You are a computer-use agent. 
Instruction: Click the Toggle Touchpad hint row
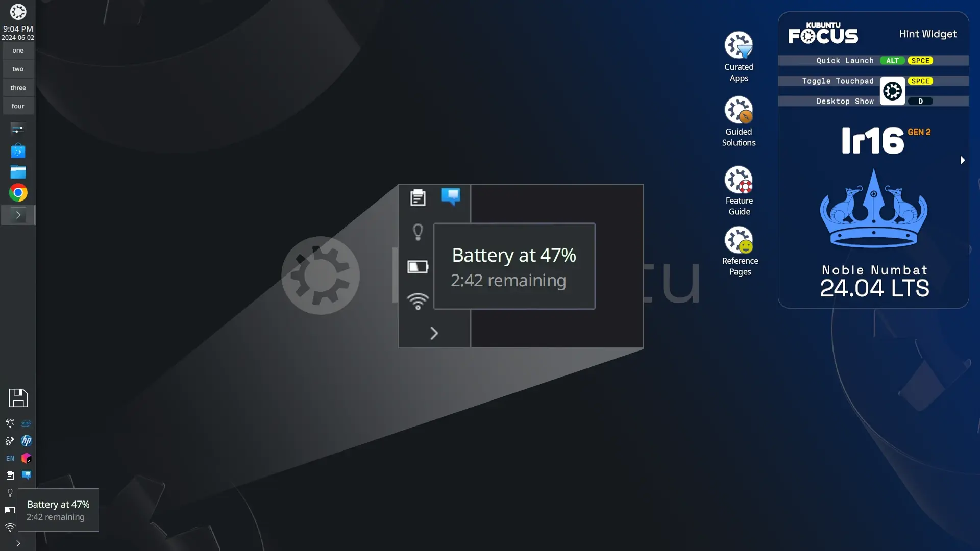coord(873,81)
